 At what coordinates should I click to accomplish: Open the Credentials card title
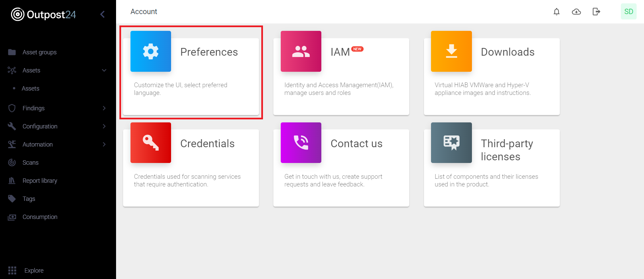pos(207,144)
